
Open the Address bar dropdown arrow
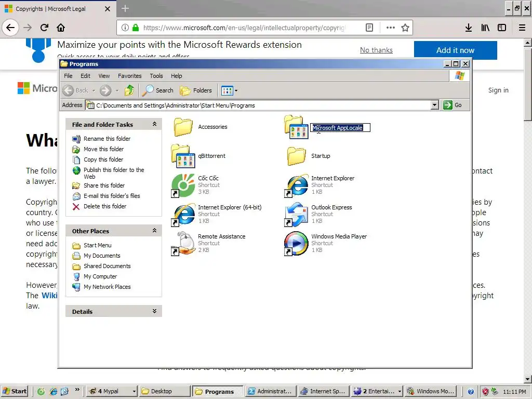pyautogui.click(x=435, y=105)
